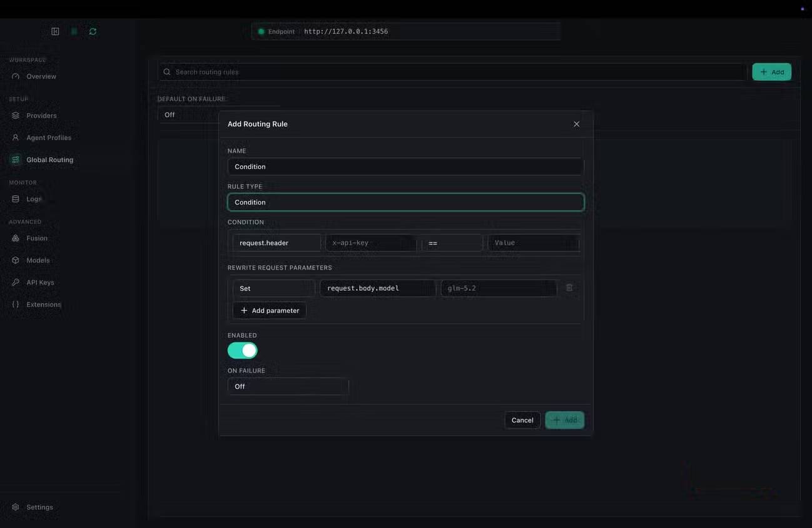Click the green Endpoint status dot

click(261, 31)
